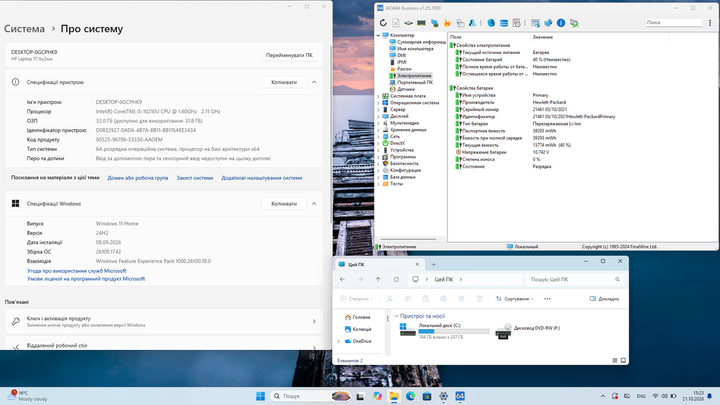The width and height of the screenshot is (720, 405).
Task: Go up one level in File Explorer
Action: coord(378,279)
